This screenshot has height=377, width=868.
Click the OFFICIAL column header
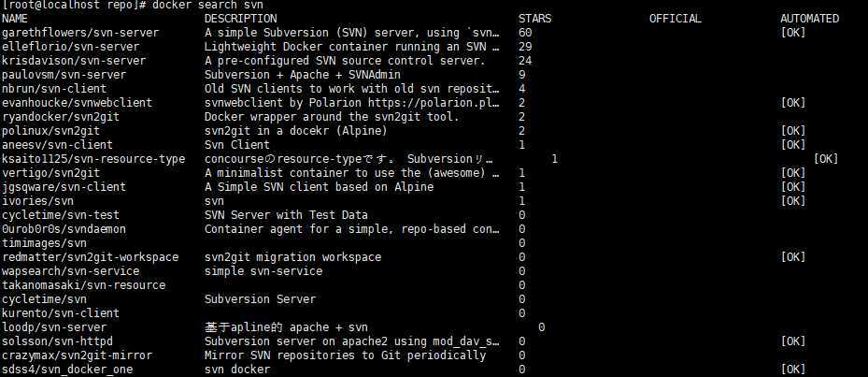point(675,19)
